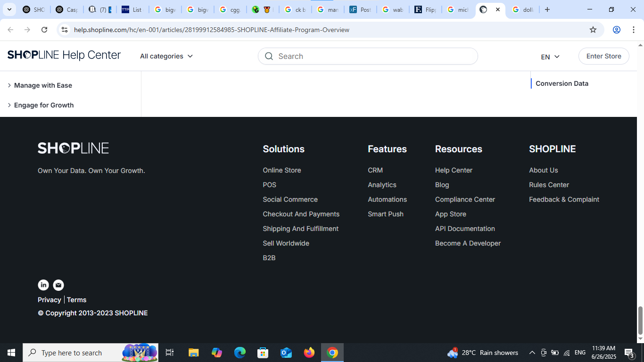The height and width of the screenshot is (362, 644).
Task: Jump to Conversion Data section
Action: coord(562,83)
